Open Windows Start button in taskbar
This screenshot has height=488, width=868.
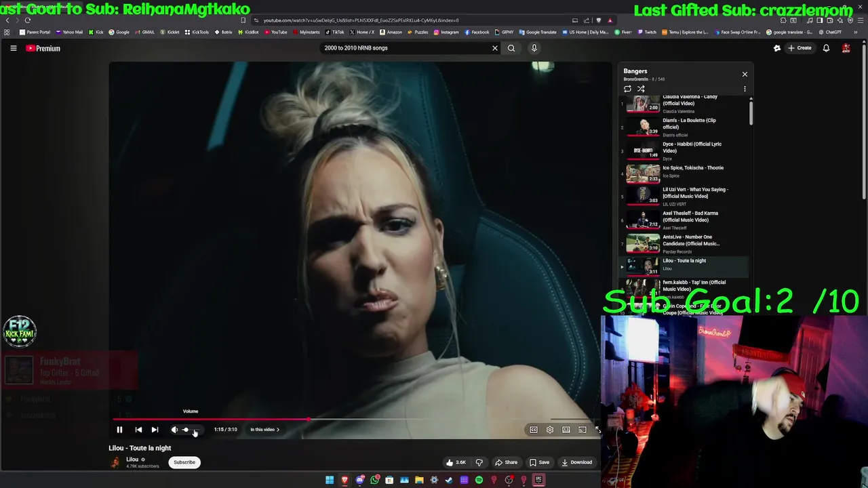(330, 480)
